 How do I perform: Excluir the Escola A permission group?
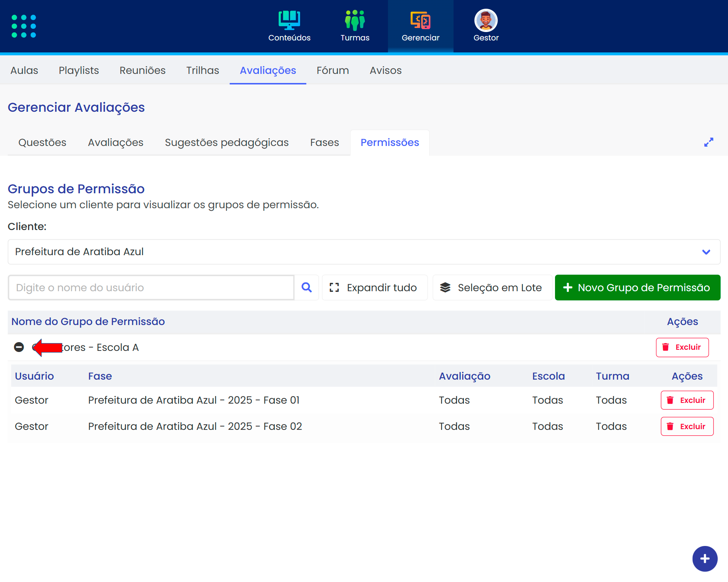click(682, 347)
